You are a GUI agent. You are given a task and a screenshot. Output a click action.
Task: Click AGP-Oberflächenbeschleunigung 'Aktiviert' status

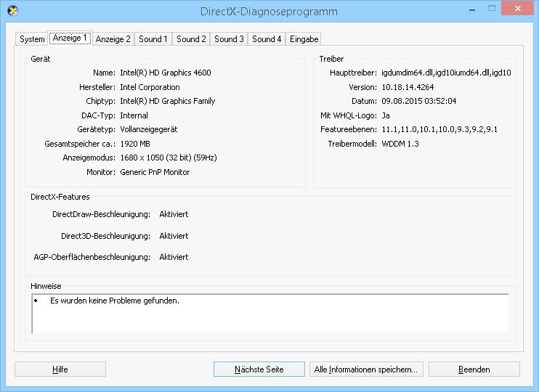(174, 257)
